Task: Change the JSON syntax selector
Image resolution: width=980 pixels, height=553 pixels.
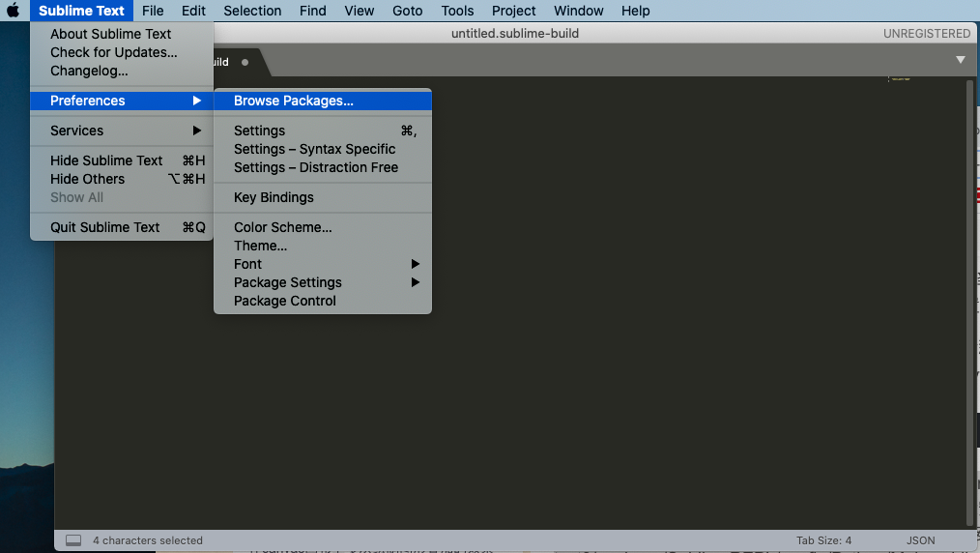Action: click(x=921, y=540)
